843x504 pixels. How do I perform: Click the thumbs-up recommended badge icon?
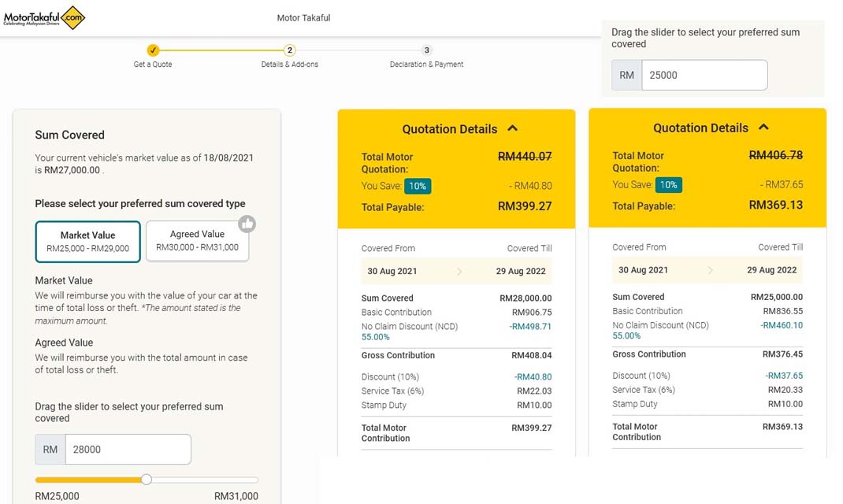[x=247, y=224]
